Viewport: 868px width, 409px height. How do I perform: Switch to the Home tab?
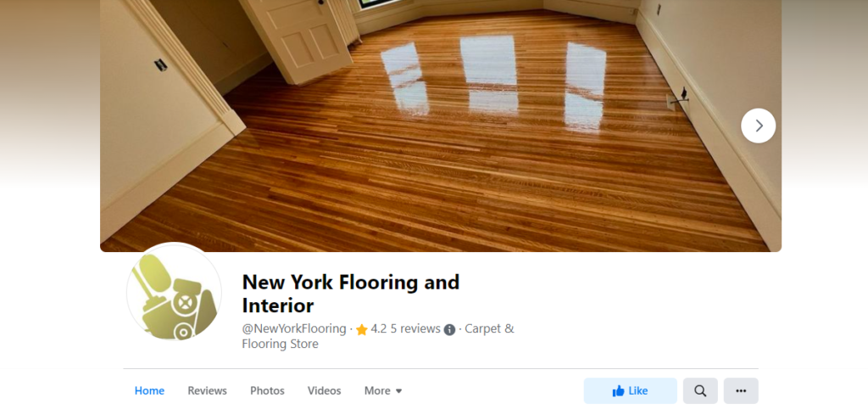click(149, 390)
